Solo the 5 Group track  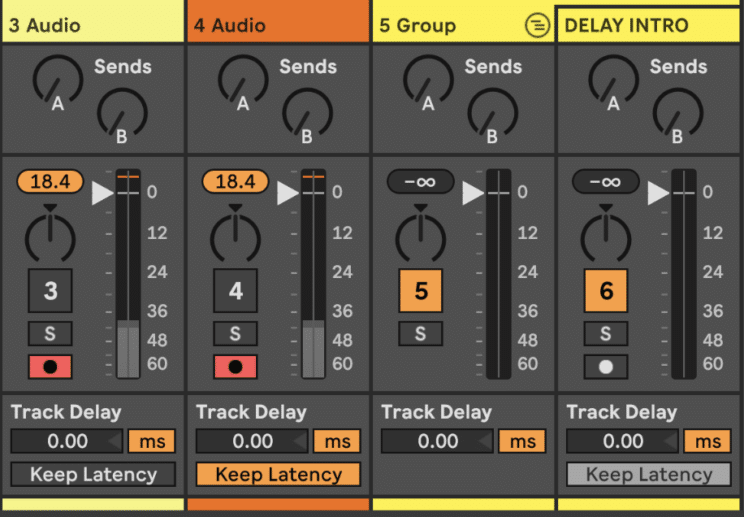(421, 333)
